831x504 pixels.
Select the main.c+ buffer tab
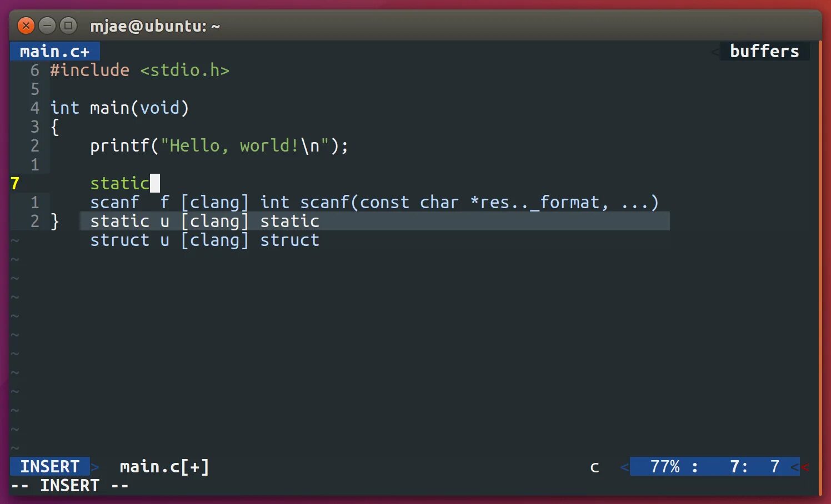coord(54,52)
